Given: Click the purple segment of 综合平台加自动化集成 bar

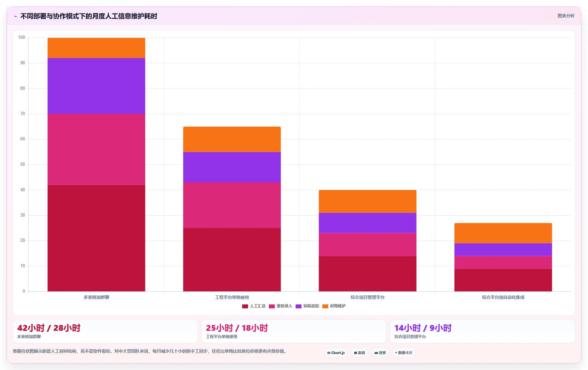Looking at the screenshot, I should (503, 250).
